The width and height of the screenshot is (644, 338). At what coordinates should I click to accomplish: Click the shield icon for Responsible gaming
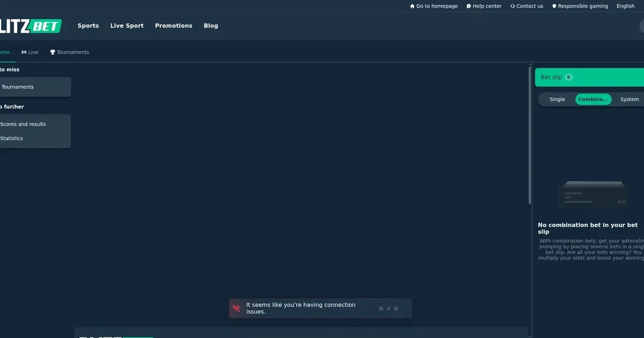554,6
